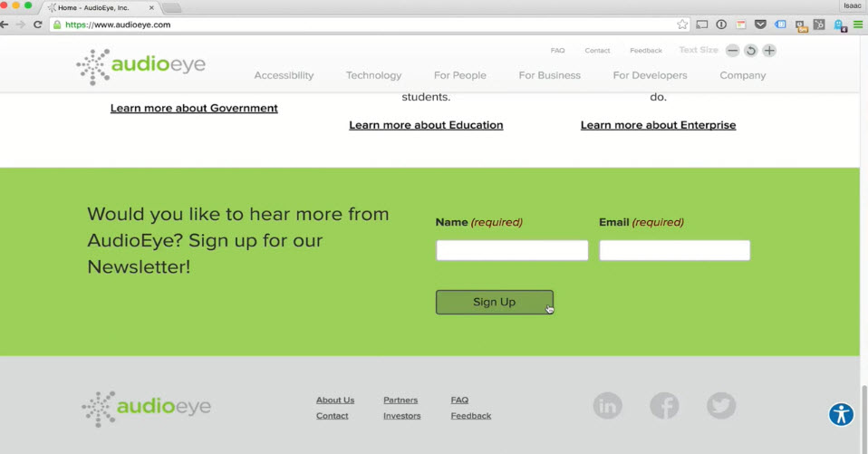Bookmark page with star icon

682,24
